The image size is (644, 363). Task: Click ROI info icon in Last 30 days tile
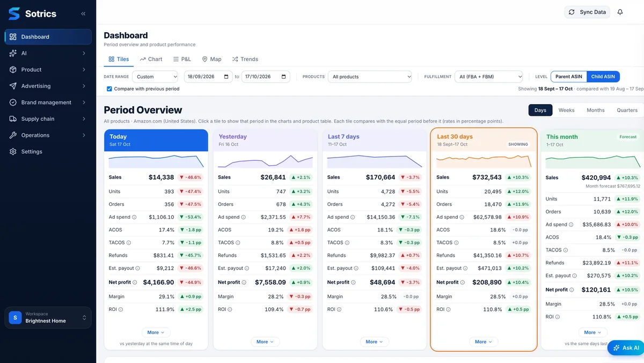(448, 309)
